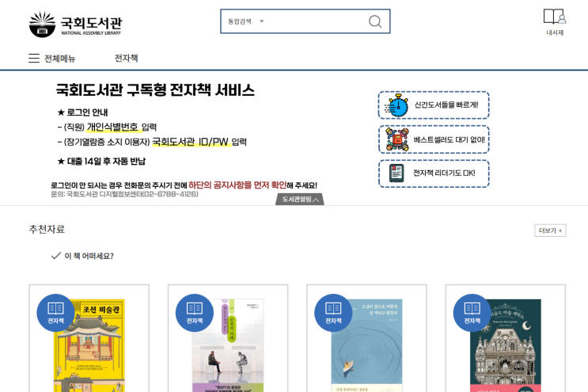This screenshot has width=588, height=392.
Task: Open the 전체메뉴 hamburger icon
Action: click(x=34, y=58)
